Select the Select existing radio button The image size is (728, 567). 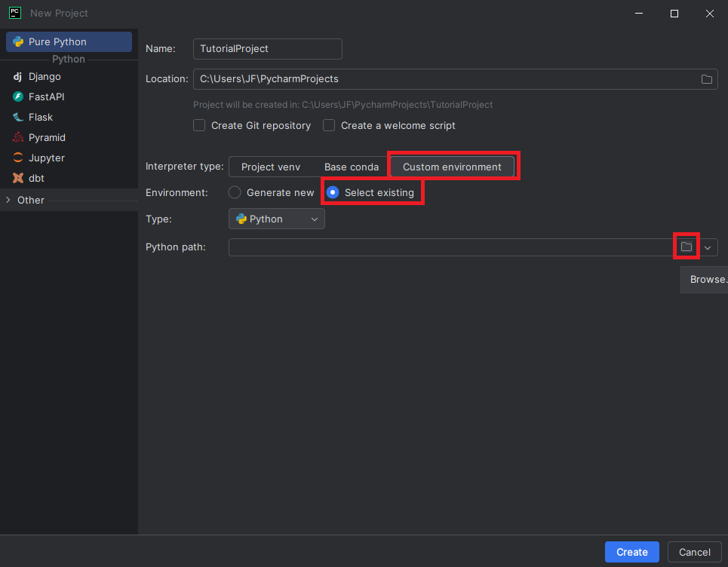333,192
